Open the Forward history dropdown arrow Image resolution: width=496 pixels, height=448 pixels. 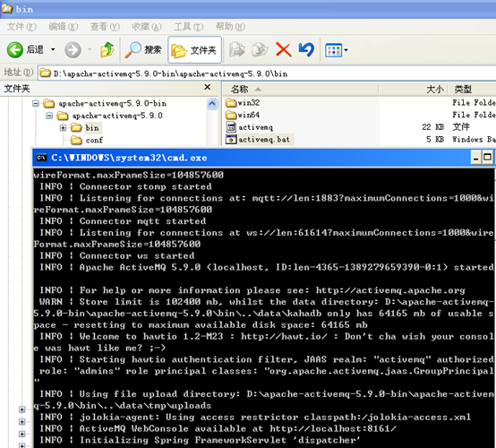90,49
